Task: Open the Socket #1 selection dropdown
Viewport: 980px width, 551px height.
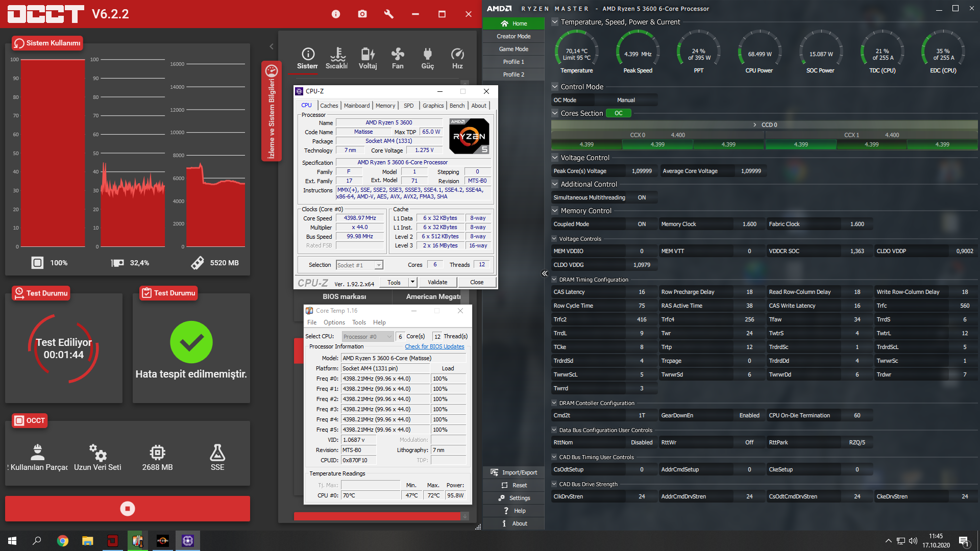Action: (379, 265)
